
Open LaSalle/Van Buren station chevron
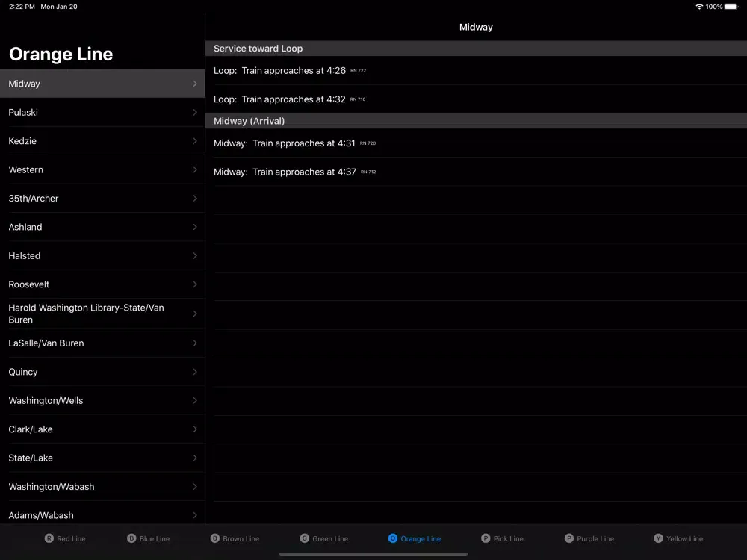[x=195, y=343]
